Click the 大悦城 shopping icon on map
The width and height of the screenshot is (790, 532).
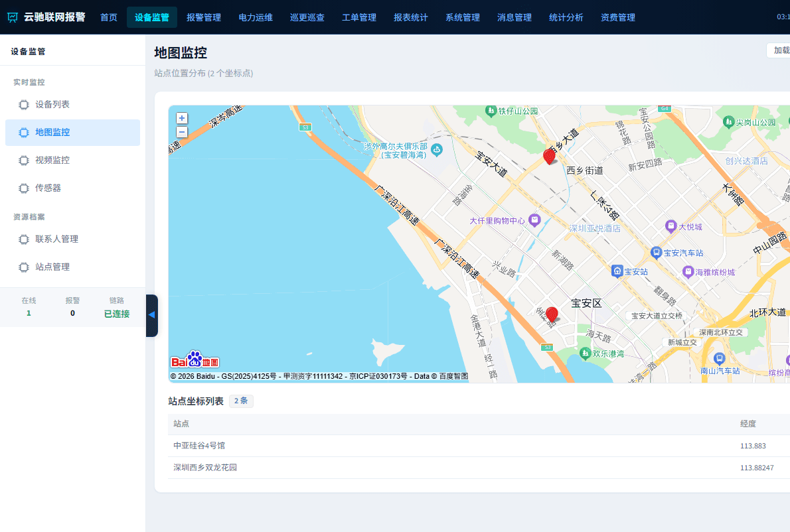[671, 226]
